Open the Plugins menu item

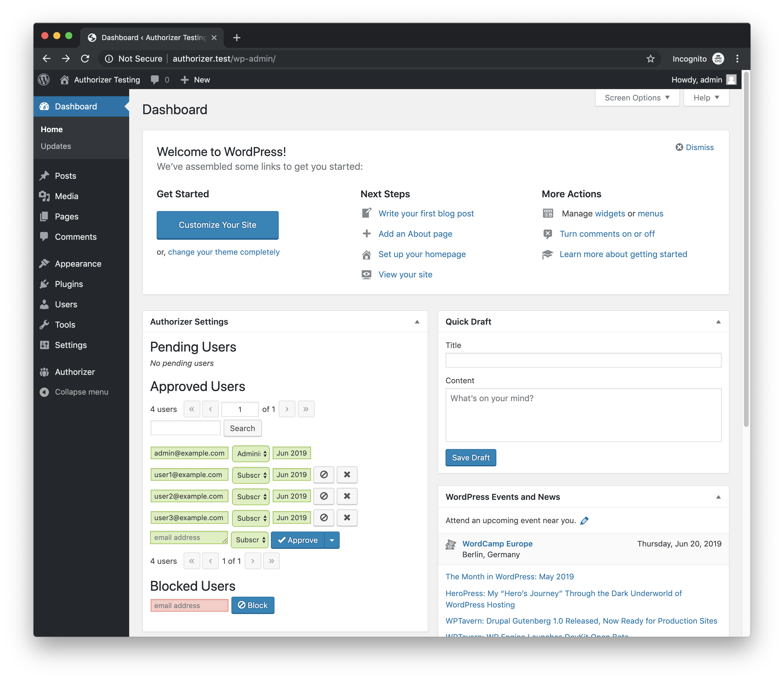tap(69, 284)
